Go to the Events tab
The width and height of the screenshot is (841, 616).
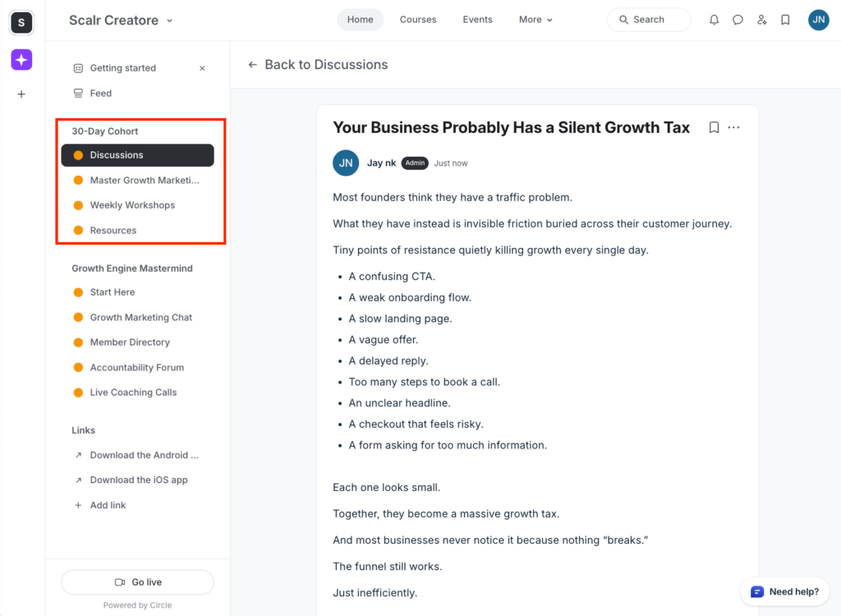(x=477, y=20)
